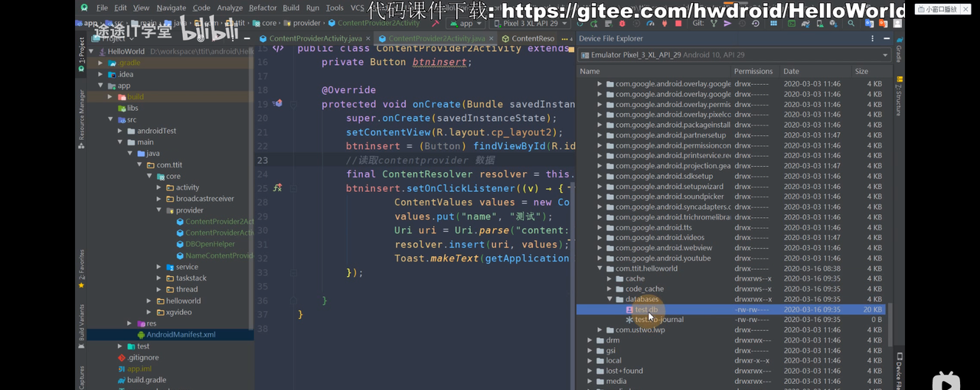Minimize the Device File Explorer panel

point(887,38)
